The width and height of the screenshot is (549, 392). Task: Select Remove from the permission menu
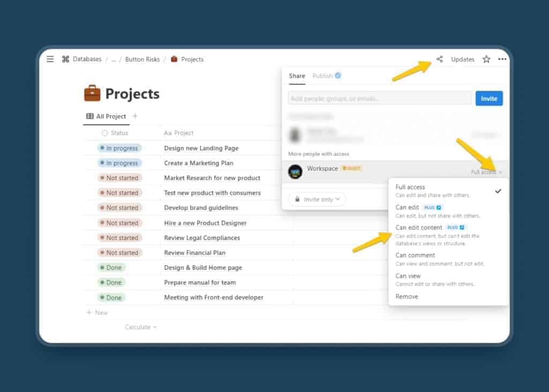click(x=407, y=296)
